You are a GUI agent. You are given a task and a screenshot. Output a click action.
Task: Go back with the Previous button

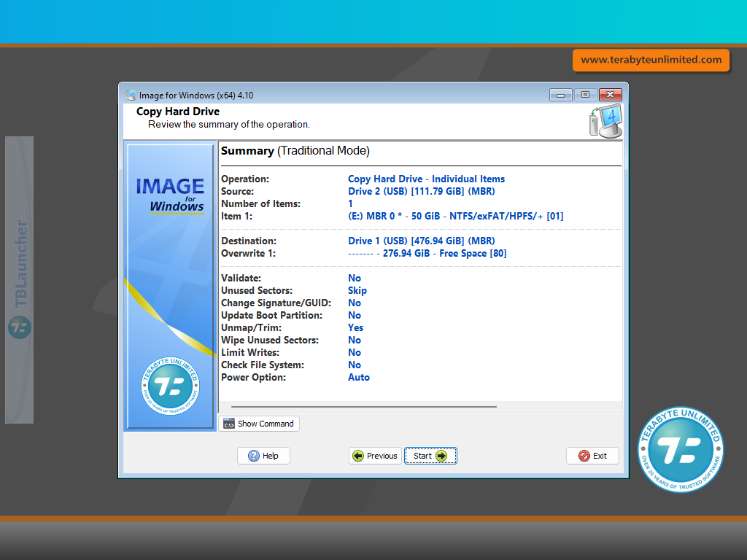[375, 456]
